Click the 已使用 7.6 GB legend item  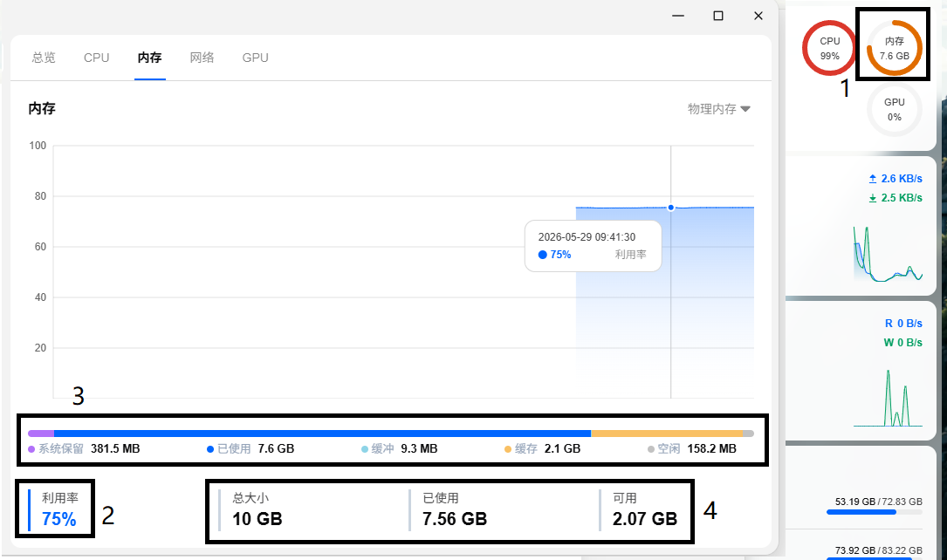click(250, 449)
